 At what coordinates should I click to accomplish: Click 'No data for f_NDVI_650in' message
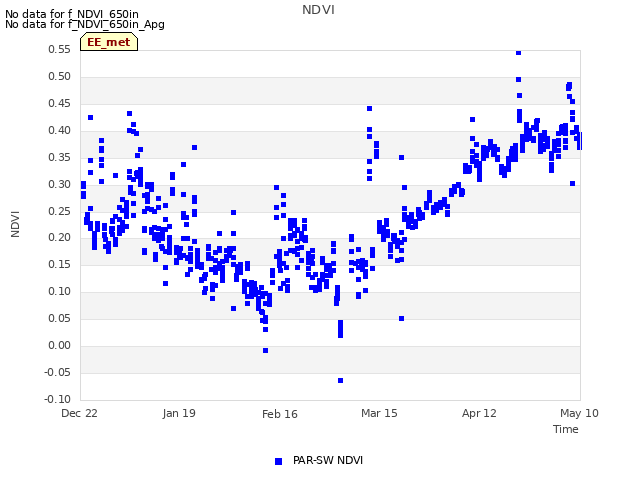pyautogui.click(x=72, y=14)
